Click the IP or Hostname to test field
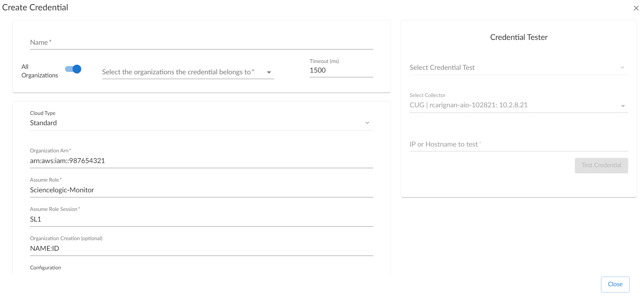 pos(518,144)
